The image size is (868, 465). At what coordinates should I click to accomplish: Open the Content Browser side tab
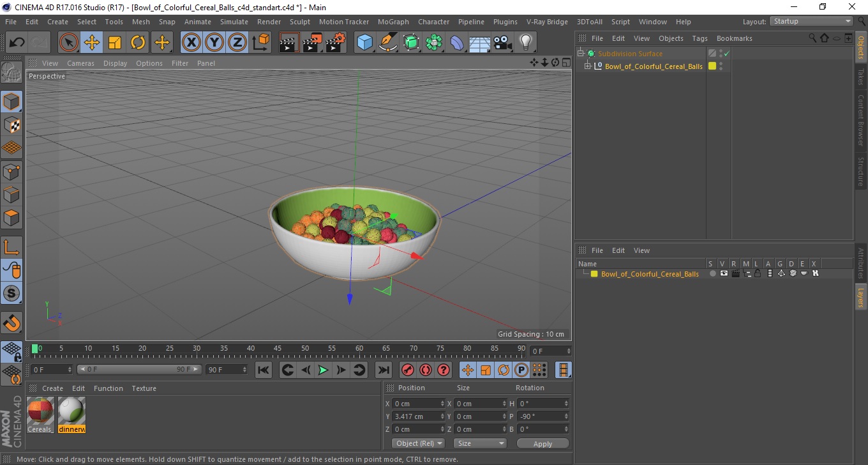pyautogui.click(x=861, y=120)
